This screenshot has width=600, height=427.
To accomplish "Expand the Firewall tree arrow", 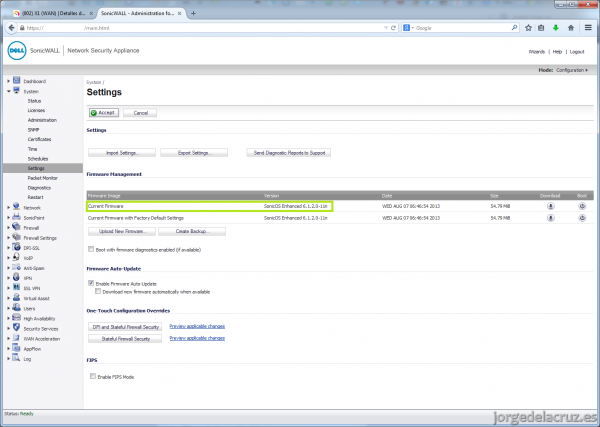I will tap(8, 228).
